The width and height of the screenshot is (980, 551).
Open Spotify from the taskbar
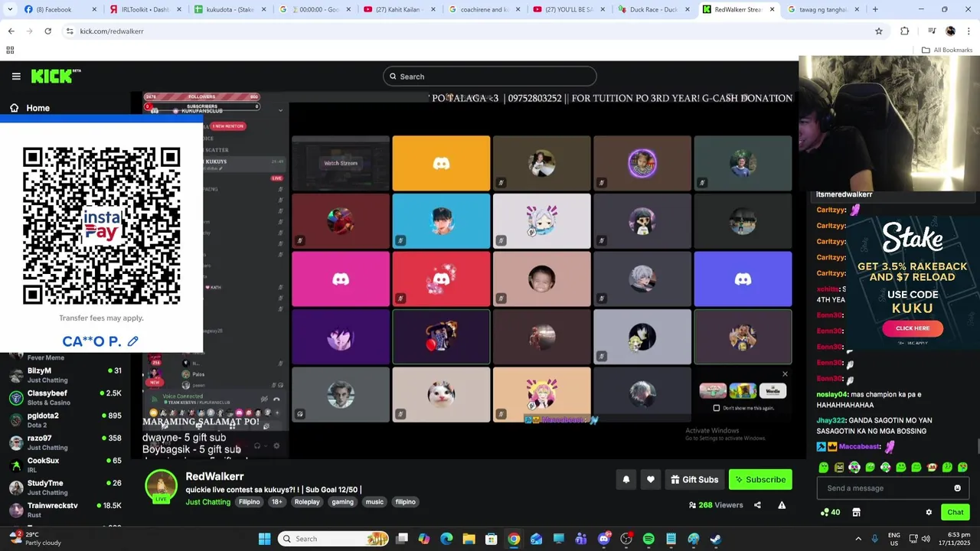(648, 539)
